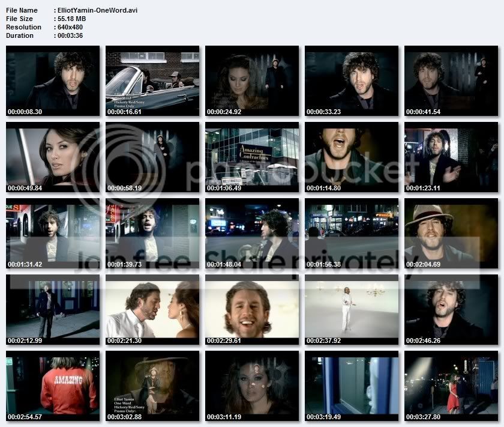Open the frame timestamped 00:01:23.11
Image resolution: width=504 pixels, height=427 pixels.
click(451, 157)
